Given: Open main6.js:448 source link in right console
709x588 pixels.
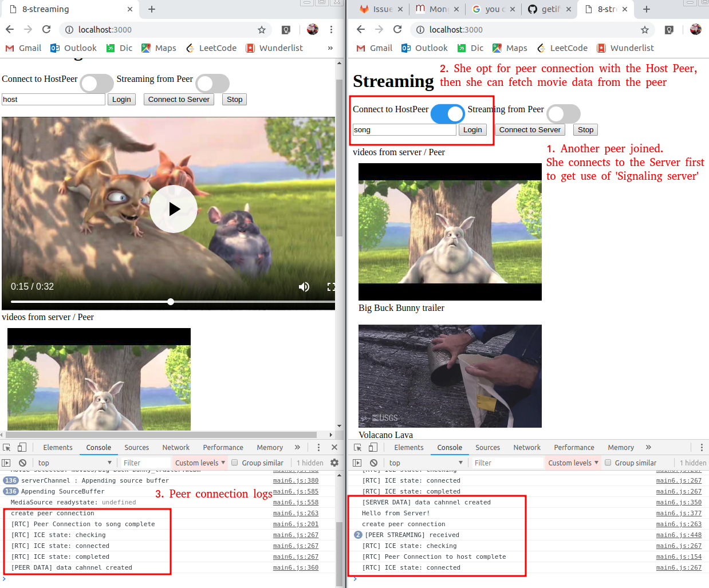Looking at the screenshot, I should pyautogui.click(x=679, y=535).
